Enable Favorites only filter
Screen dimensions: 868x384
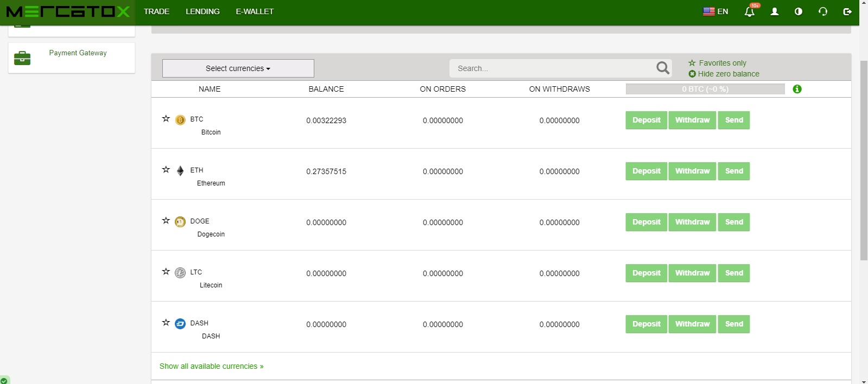point(717,63)
